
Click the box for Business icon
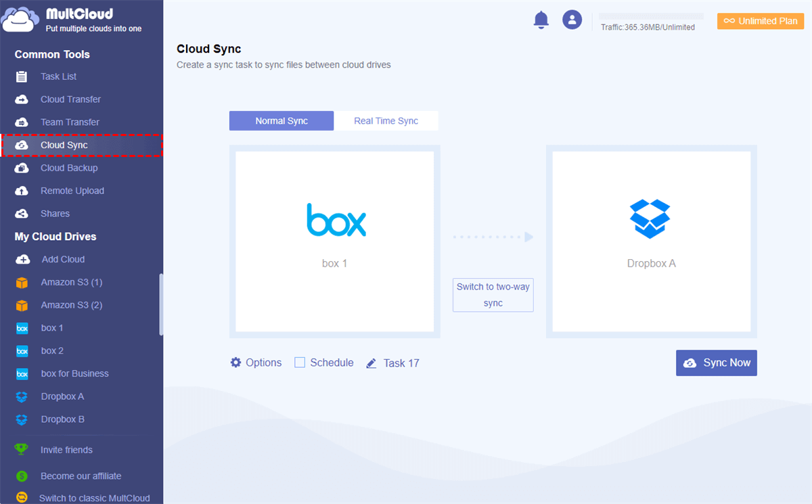tap(22, 373)
